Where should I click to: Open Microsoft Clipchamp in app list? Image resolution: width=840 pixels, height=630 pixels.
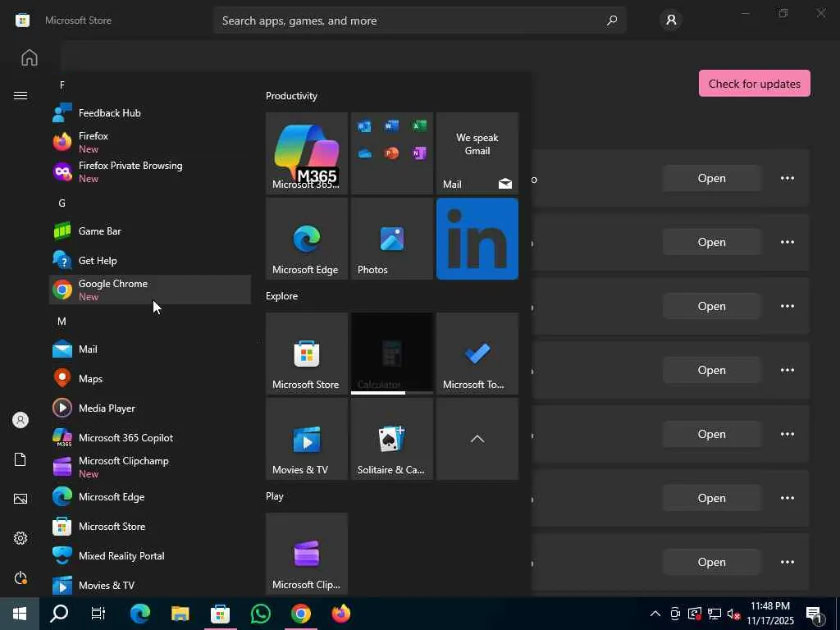150,467
